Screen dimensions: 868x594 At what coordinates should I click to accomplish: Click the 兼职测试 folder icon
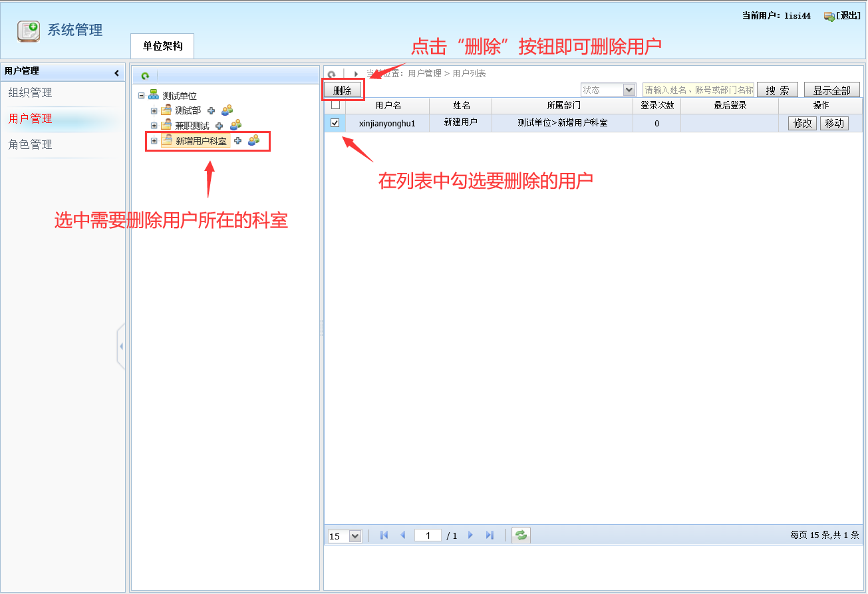166,125
